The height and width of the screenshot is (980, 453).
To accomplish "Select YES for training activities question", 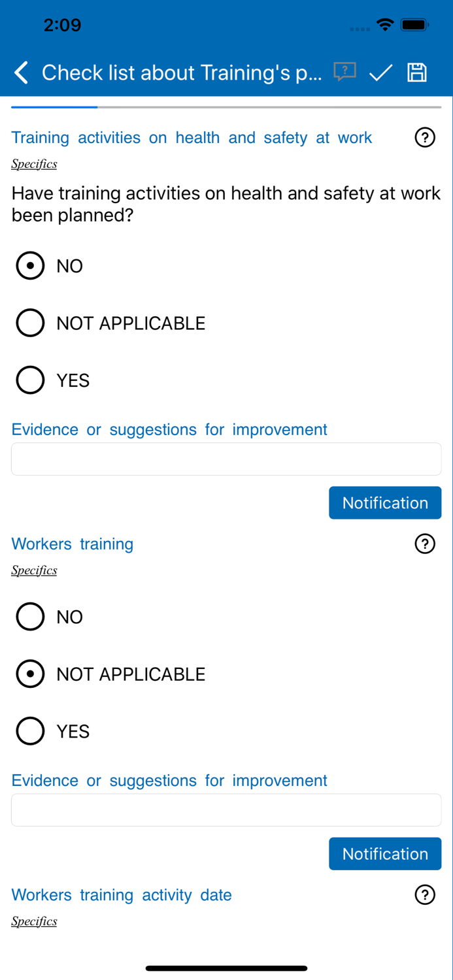I will pyautogui.click(x=30, y=380).
